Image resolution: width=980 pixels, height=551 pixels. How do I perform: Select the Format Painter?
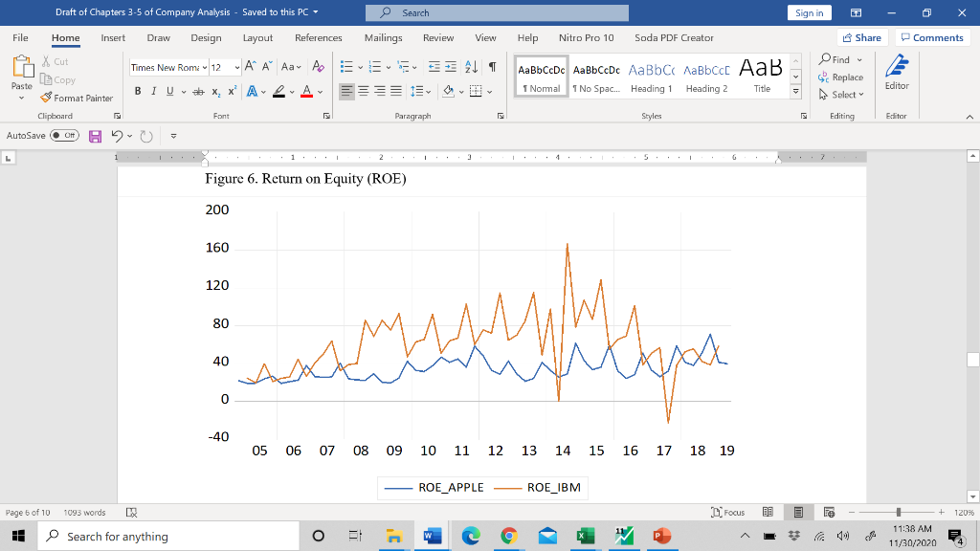point(77,98)
